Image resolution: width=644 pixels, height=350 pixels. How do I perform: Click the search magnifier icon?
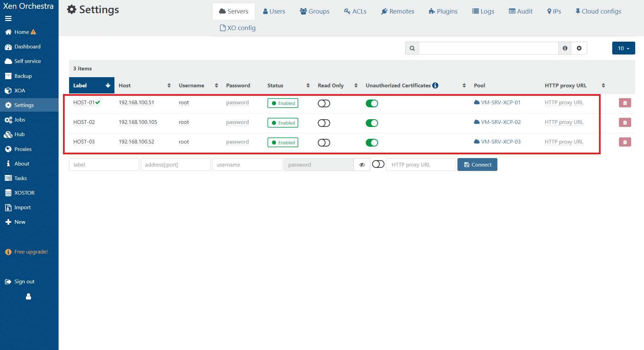(412, 48)
